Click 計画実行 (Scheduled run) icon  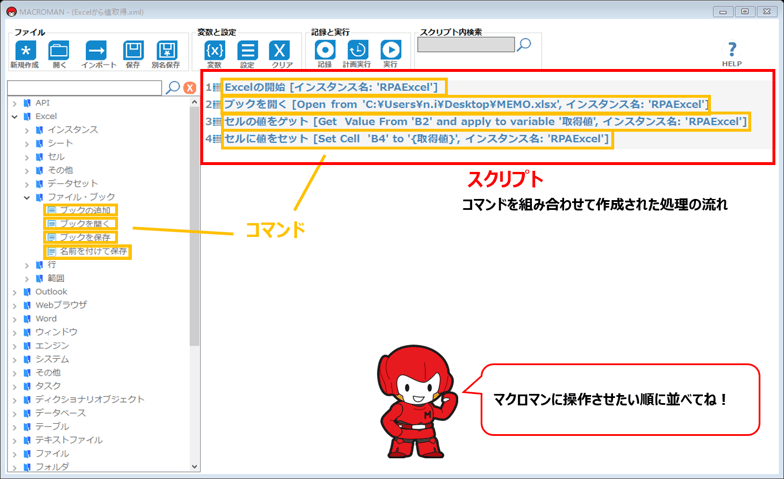357,50
